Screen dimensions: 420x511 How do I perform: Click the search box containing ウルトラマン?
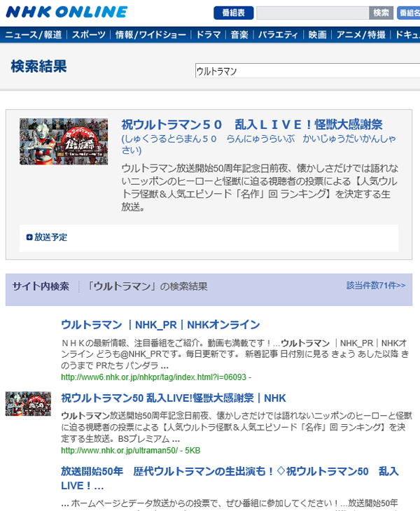(x=307, y=71)
